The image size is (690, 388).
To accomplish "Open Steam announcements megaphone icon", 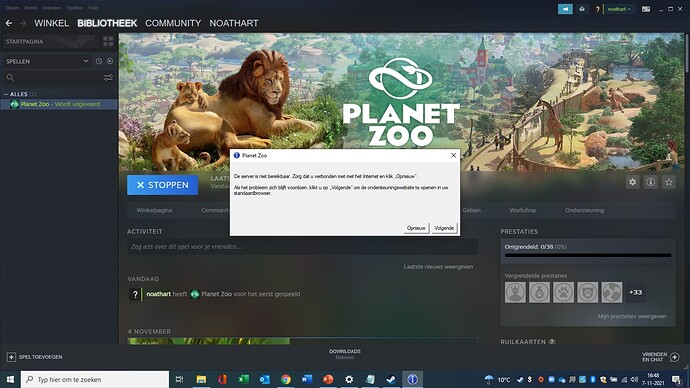I will (x=565, y=9).
